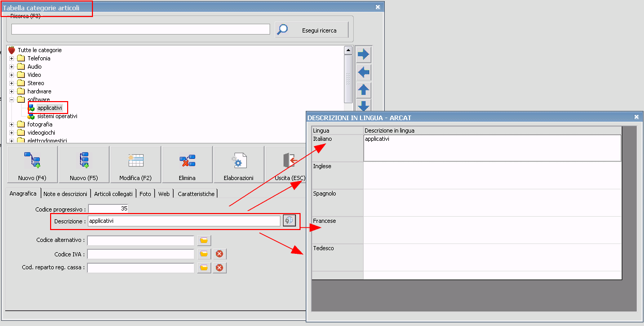Image resolution: width=644 pixels, height=326 pixels.
Task: Open the Caratteristiche tab
Action: coord(196,194)
